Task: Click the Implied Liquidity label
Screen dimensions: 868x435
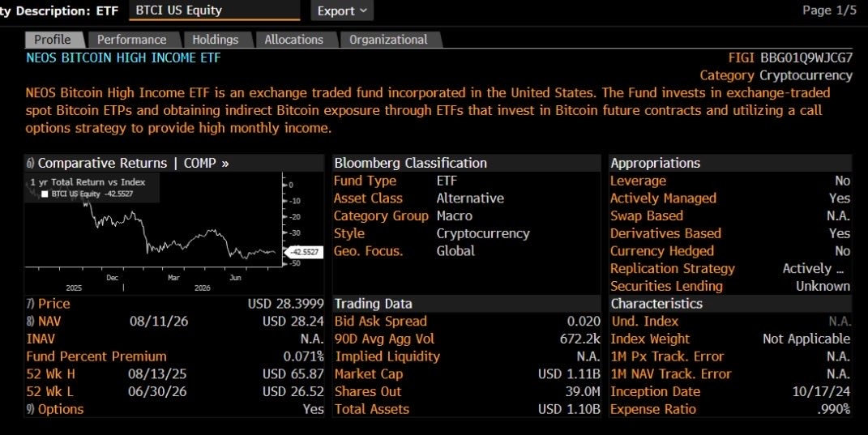Action: pyautogui.click(x=387, y=357)
